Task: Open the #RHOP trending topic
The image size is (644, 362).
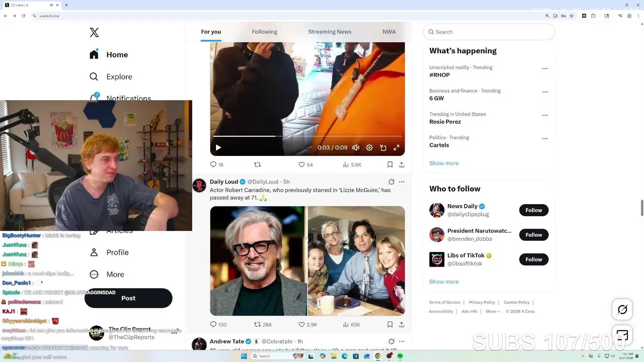Action: pos(440,75)
